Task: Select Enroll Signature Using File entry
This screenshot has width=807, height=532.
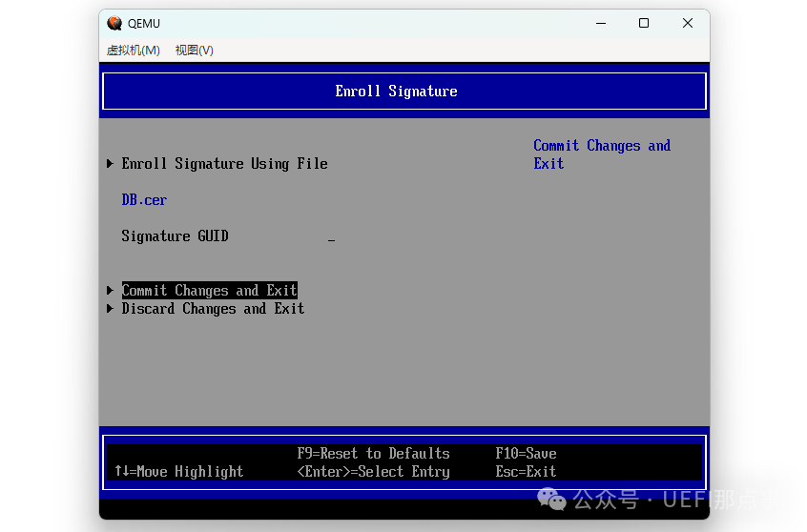Action: point(224,164)
